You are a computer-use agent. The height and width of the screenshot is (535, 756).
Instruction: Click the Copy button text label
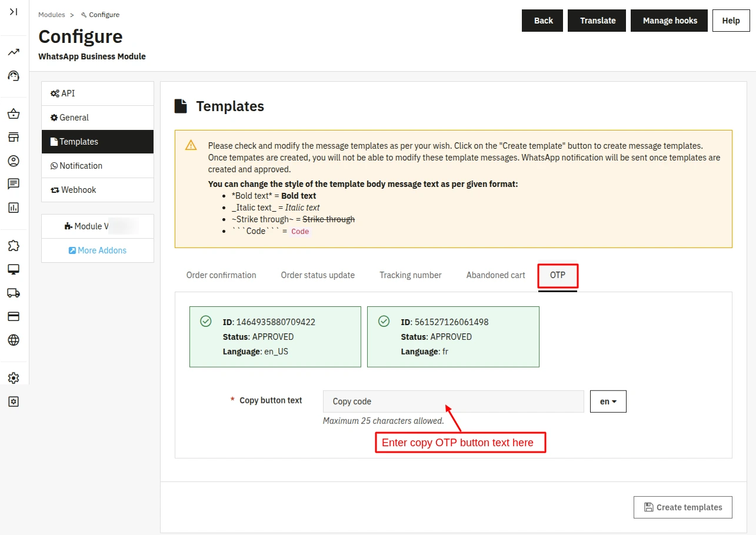pyautogui.click(x=271, y=400)
